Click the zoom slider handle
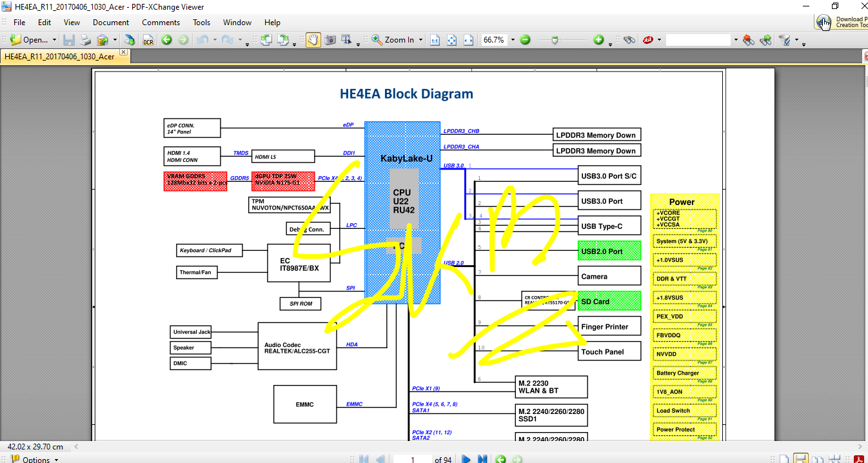The width and height of the screenshot is (868, 463). [x=554, y=40]
